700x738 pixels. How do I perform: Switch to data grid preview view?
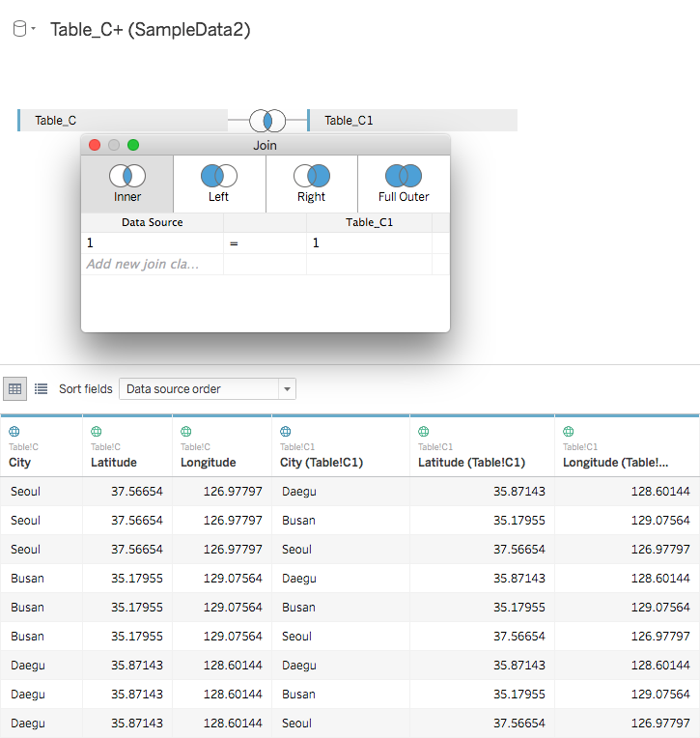(15, 388)
